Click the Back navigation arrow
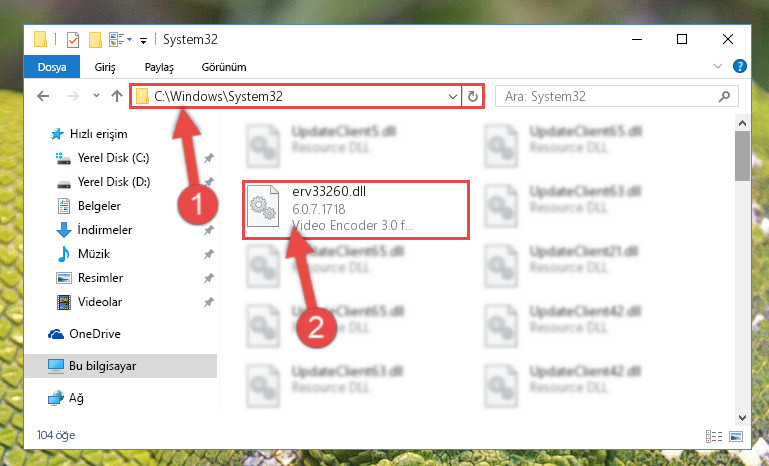Screen dimensions: 769x466 (x=43, y=96)
